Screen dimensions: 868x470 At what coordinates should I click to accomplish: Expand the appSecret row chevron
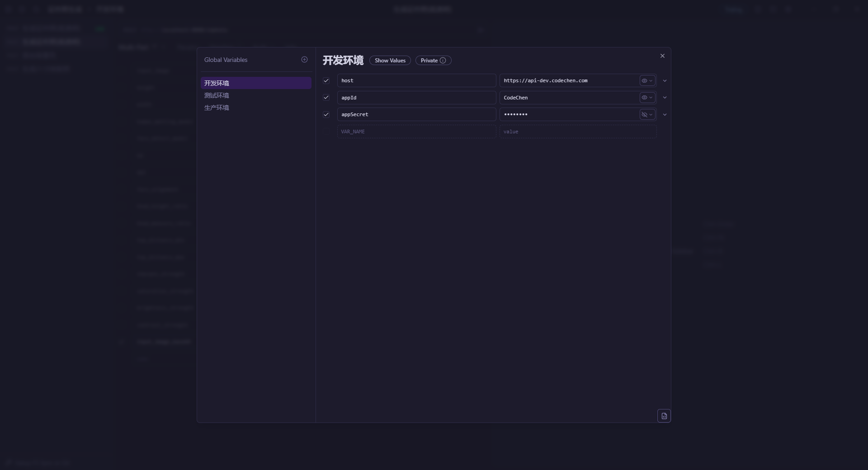[665, 115]
